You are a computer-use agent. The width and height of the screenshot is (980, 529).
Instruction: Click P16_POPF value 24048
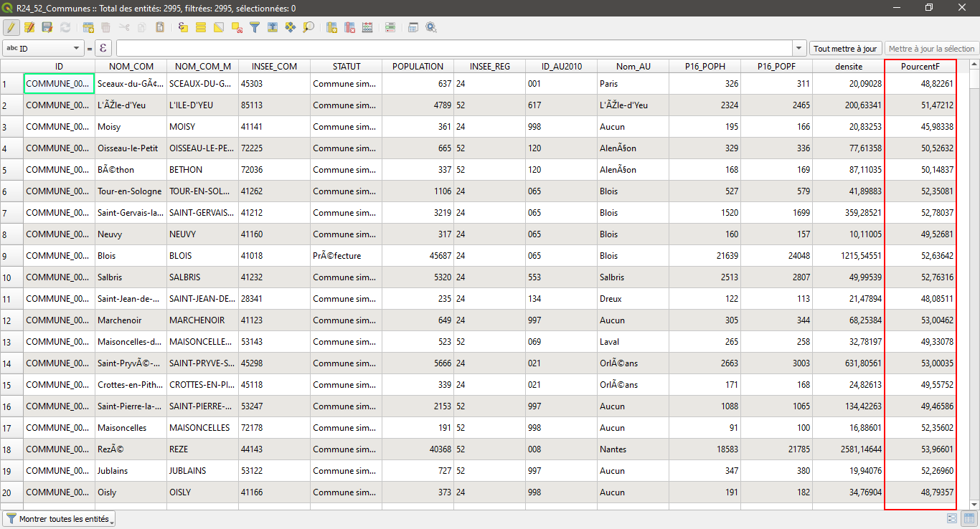tap(776, 256)
